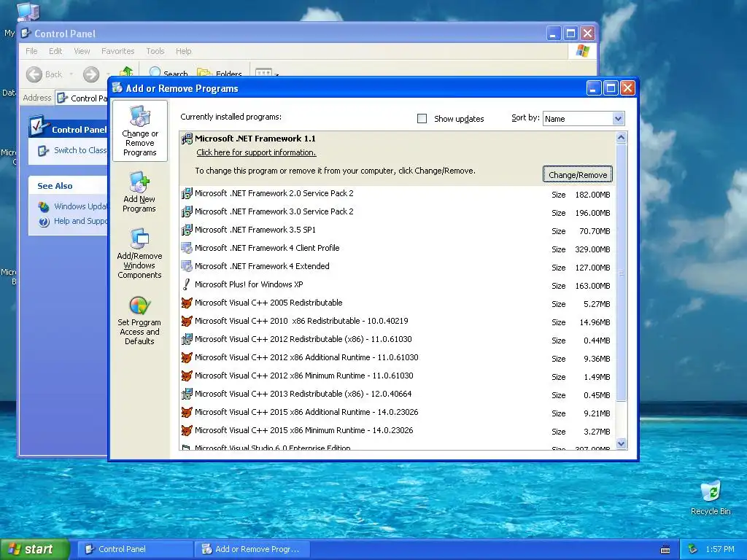The height and width of the screenshot is (560, 747).
Task: Click icon of Visual C++ 2010 x86 Redistributable
Action: (x=187, y=321)
